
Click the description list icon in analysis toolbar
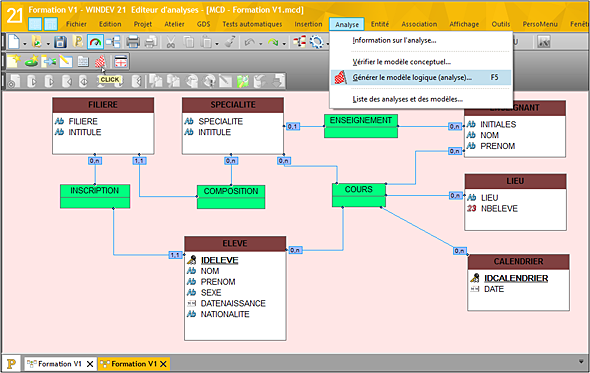pyautogui.click(x=83, y=61)
